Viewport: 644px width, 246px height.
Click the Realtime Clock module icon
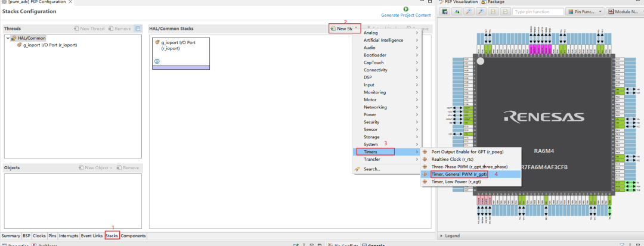click(426, 159)
